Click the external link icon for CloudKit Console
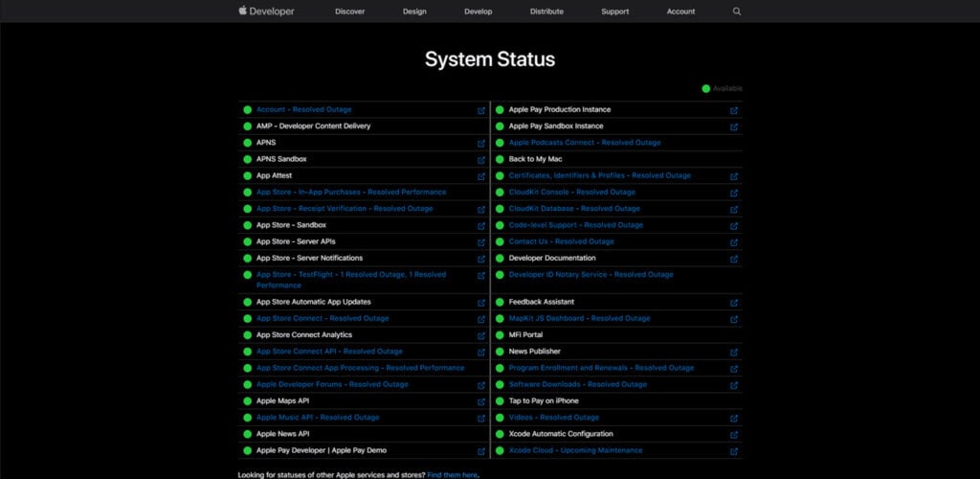The width and height of the screenshot is (980, 479). click(x=734, y=194)
